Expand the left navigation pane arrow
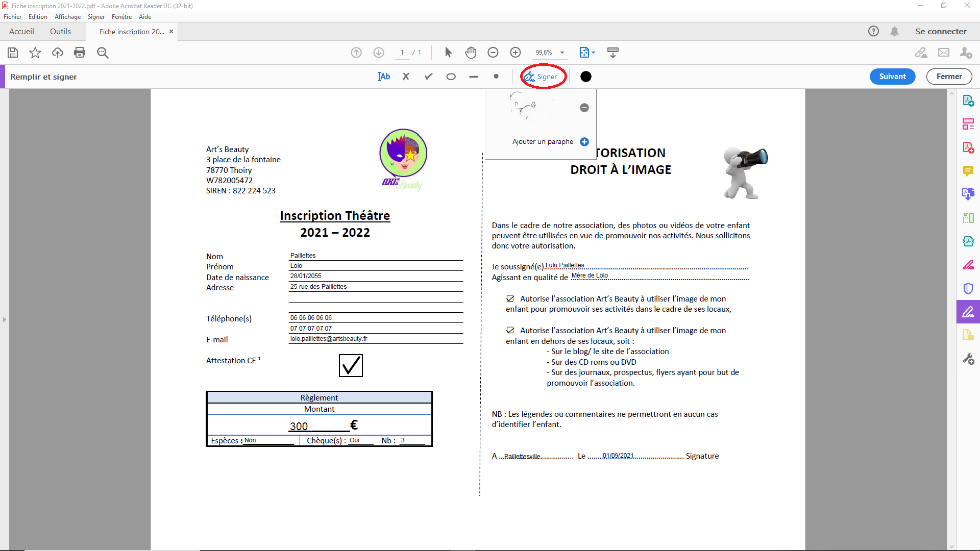The height and width of the screenshot is (551, 980). (4, 319)
